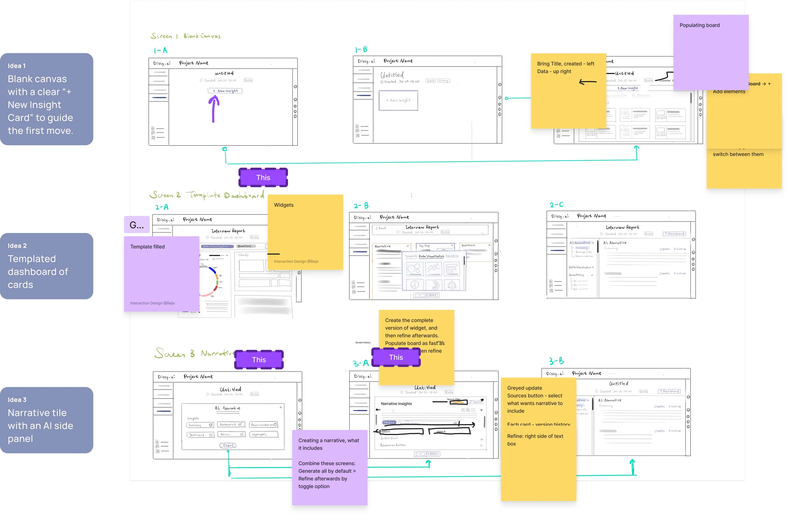Expand the Data Visualization section in the sidebar
The width and height of the screenshot is (788, 532).
pyautogui.click(x=593, y=267)
